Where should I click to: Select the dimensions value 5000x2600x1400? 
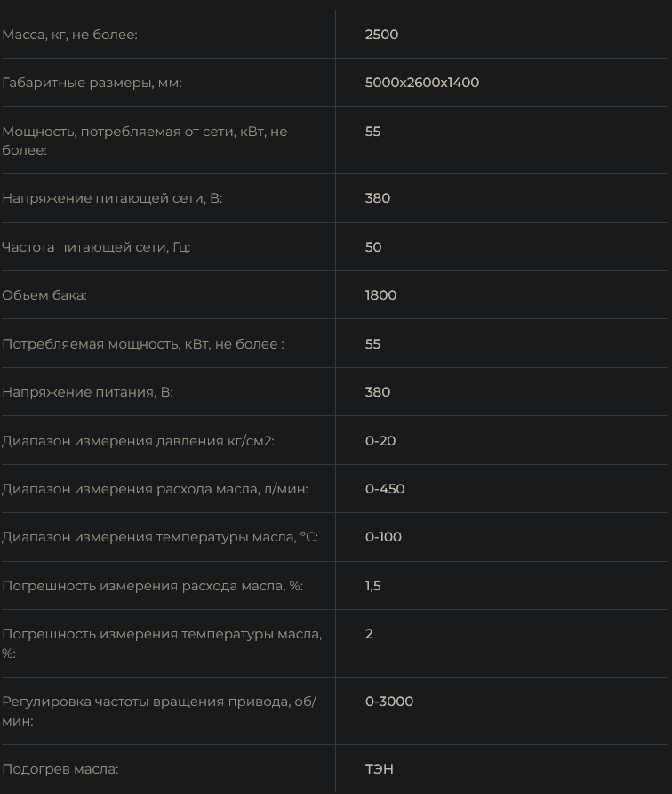(421, 83)
